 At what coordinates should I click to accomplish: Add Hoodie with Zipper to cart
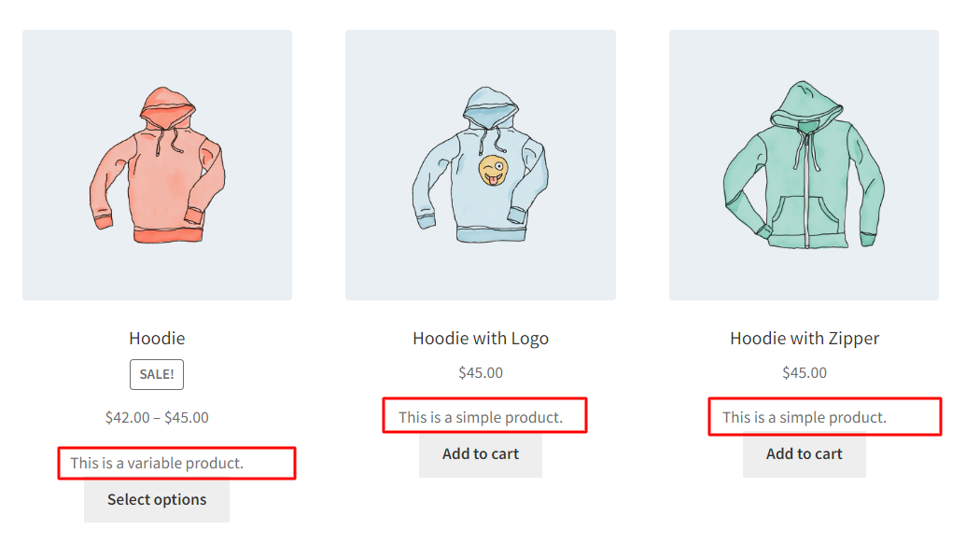(804, 454)
